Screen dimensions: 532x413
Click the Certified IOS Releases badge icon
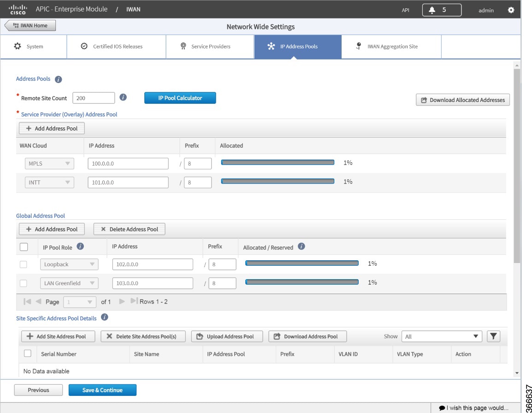84,46
